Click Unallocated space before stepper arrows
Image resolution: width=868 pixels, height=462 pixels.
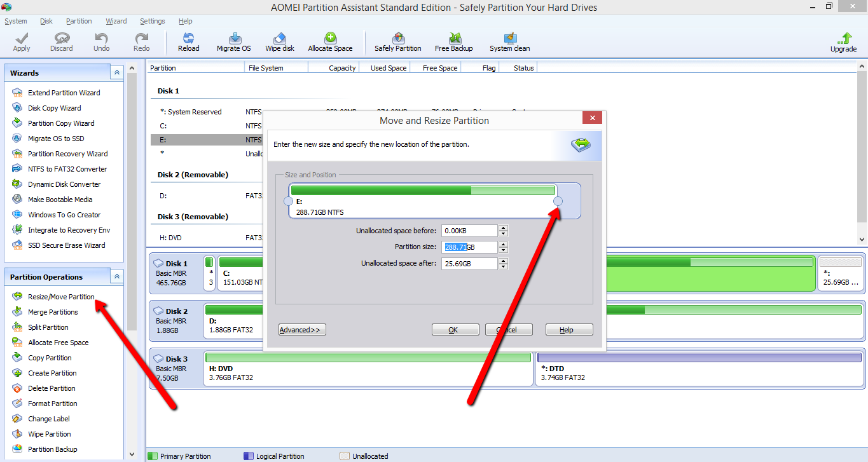(x=503, y=231)
